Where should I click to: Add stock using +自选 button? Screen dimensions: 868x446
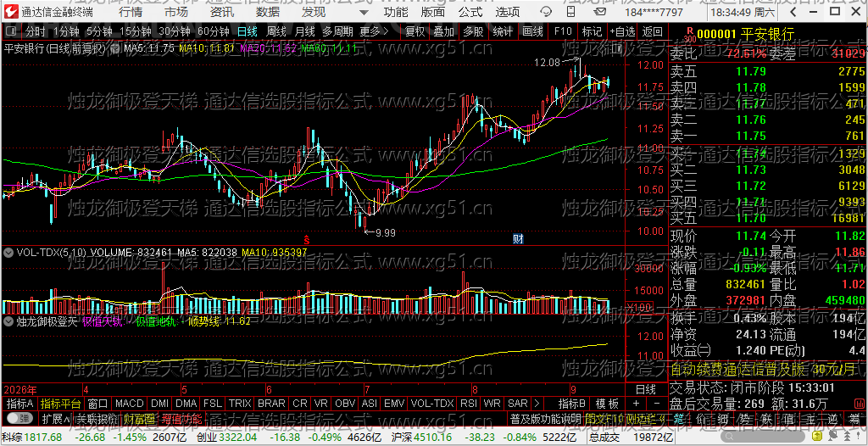[x=623, y=31]
